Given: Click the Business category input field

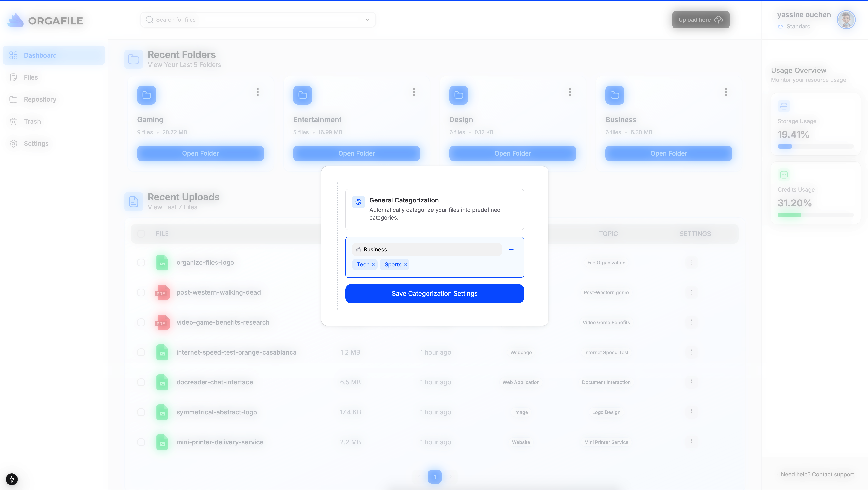Looking at the screenshot, I should click(x=427, y=250).
